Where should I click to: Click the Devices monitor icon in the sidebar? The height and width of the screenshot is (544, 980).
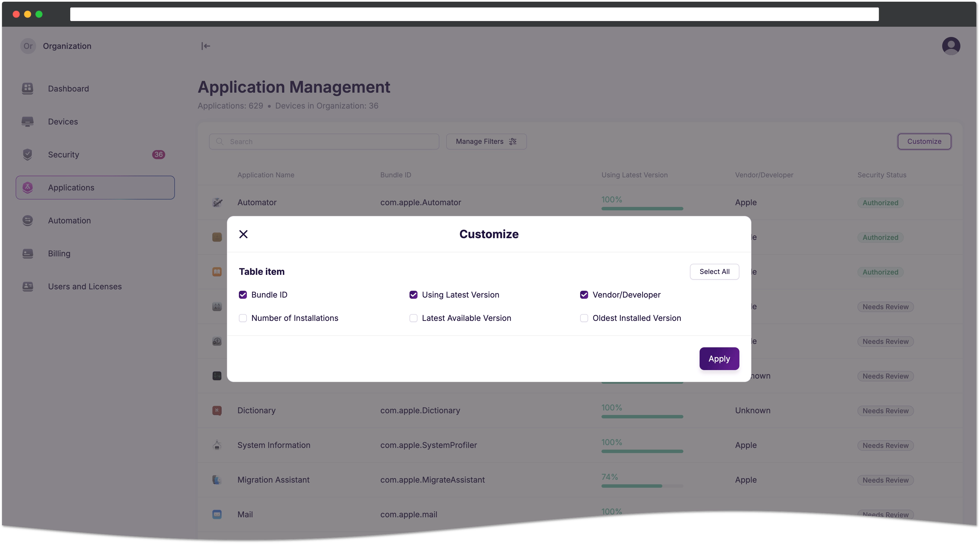[x=27, y=122]
